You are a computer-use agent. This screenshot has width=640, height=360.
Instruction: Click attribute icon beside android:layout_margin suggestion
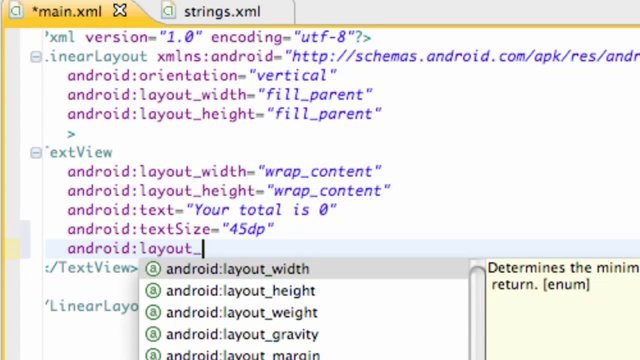(x=153, y=354)
